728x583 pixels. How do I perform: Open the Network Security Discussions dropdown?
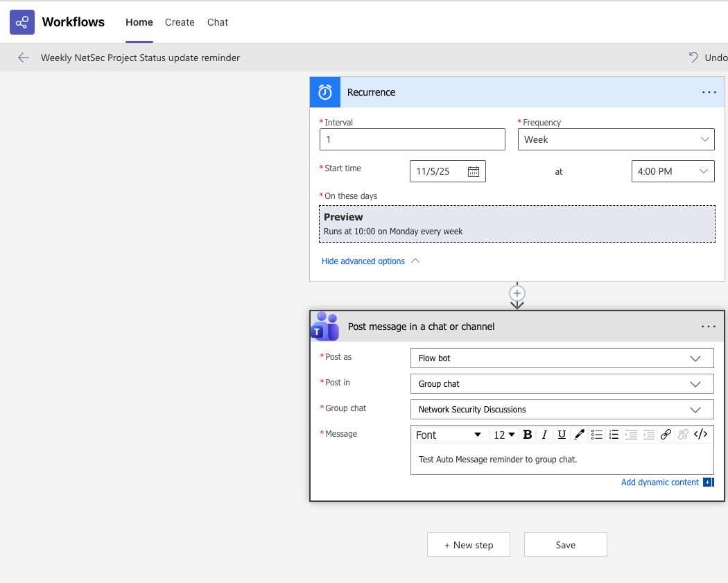coord(562,410)
